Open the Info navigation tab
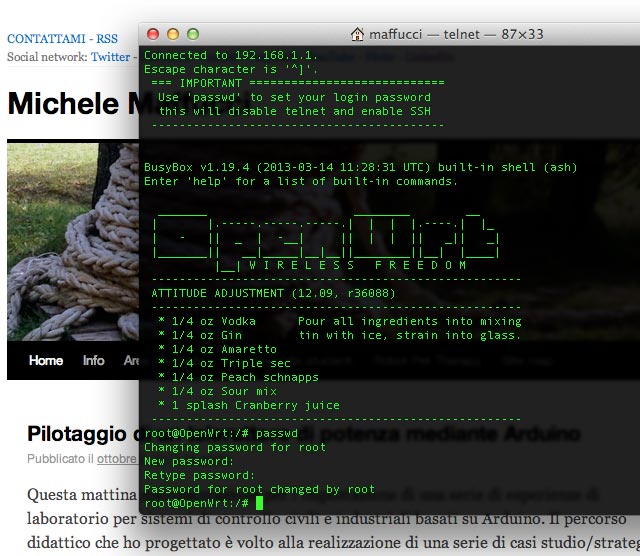The height and width of the screenshot is (556, 640). click(x=94, y=361)
